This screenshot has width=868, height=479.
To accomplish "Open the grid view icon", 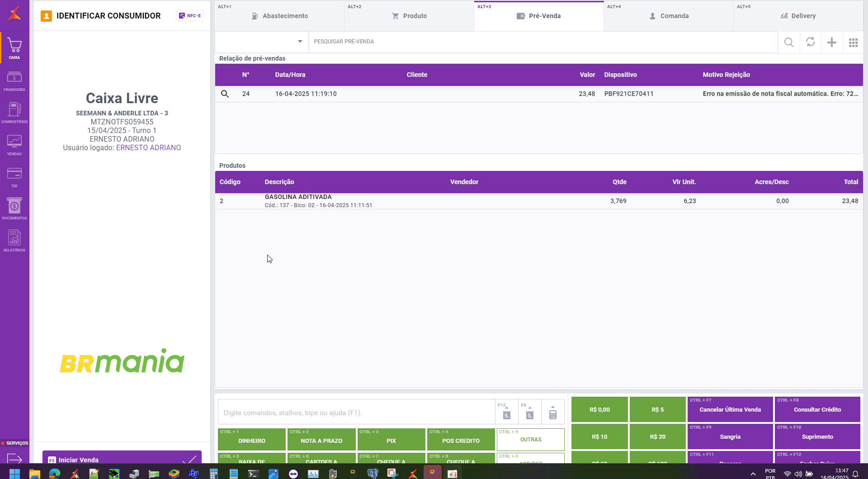I will (x=854, y=43).
